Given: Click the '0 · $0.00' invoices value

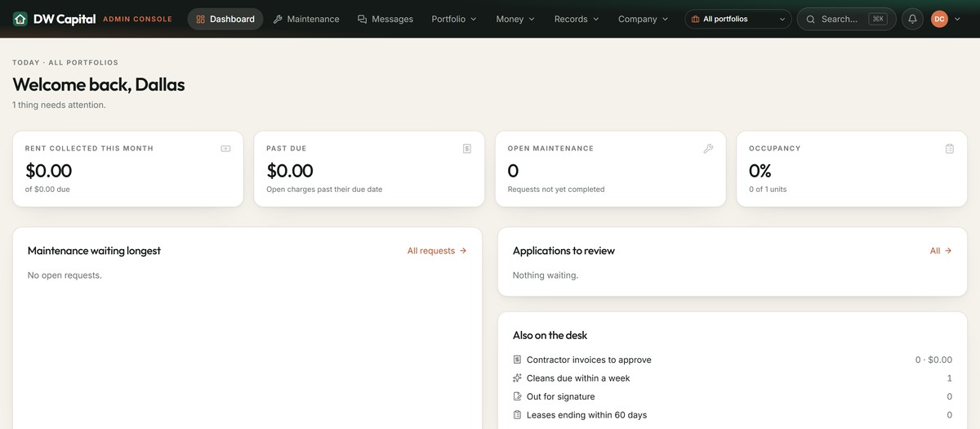Looking at the screenshot, I should pyautogui.click(x=933, y=360).
